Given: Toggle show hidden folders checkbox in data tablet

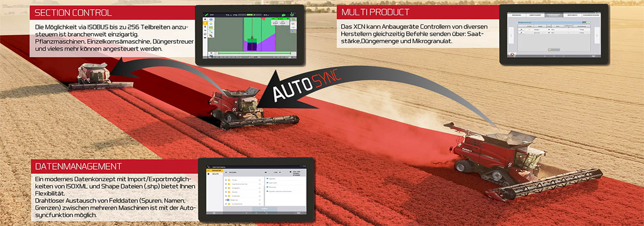Looking at the screenshot, I should pyautogui.click(x=290, y=172).
